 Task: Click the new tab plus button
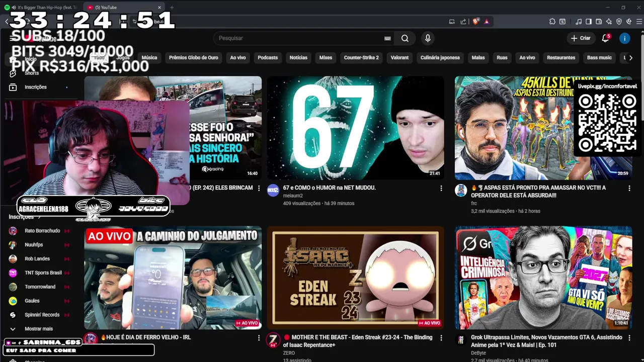click(x=172, y=8)
